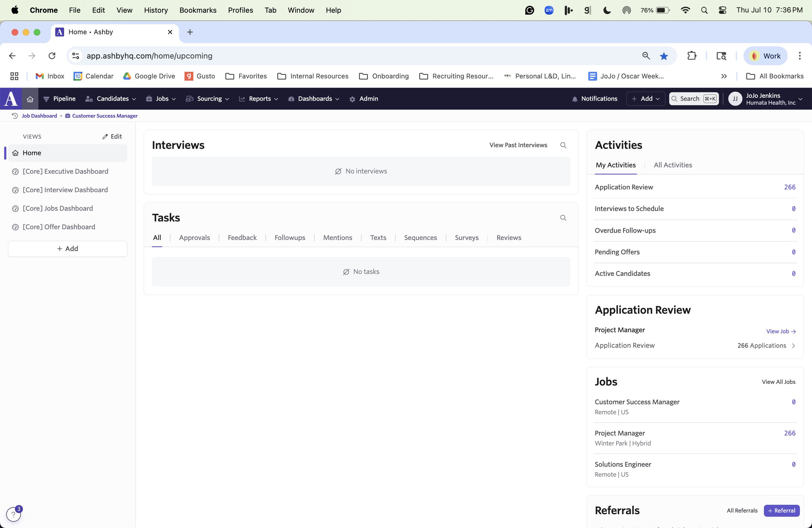Click the Ashby home icon in navbar
812x528 pixels.
pos(30,99)
